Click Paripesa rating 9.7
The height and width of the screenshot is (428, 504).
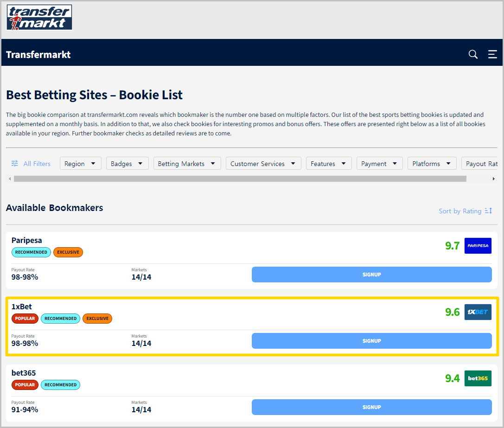pos(452,246)
